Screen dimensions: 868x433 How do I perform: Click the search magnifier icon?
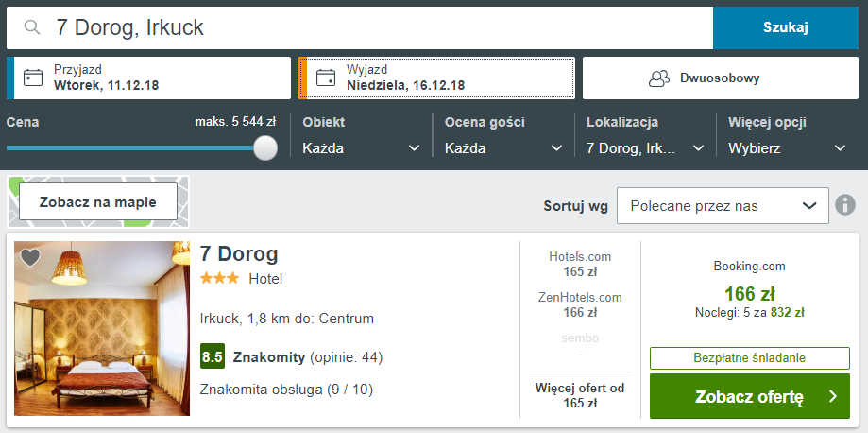[x=33, y=27]
